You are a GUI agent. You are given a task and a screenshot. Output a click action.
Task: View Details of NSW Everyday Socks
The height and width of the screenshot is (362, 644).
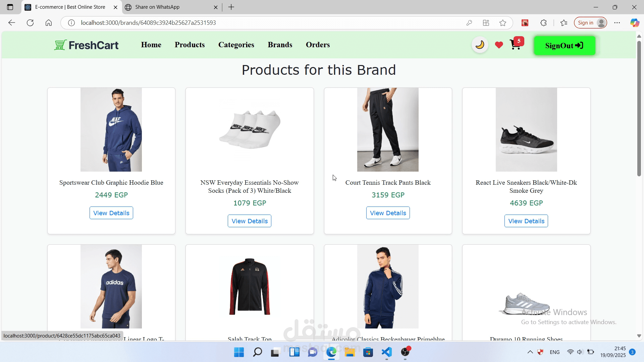(x=250, y=221)
